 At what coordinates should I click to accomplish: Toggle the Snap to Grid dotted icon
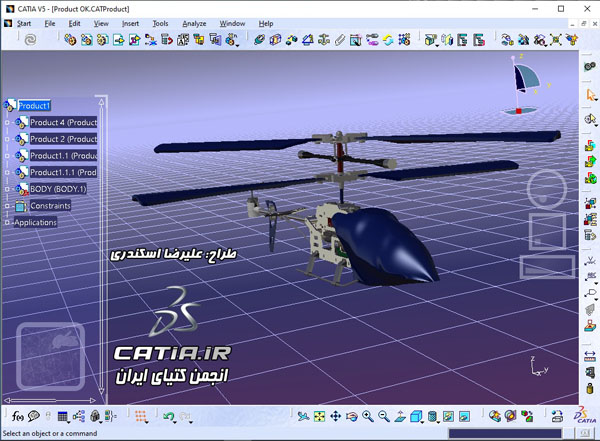(x=141, y=416)
